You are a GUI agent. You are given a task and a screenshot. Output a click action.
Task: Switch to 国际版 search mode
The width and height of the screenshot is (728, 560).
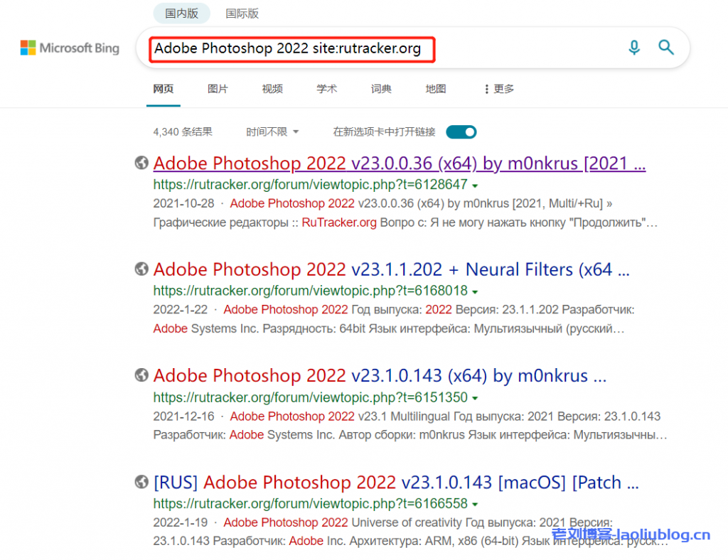(x=242, y=13)
